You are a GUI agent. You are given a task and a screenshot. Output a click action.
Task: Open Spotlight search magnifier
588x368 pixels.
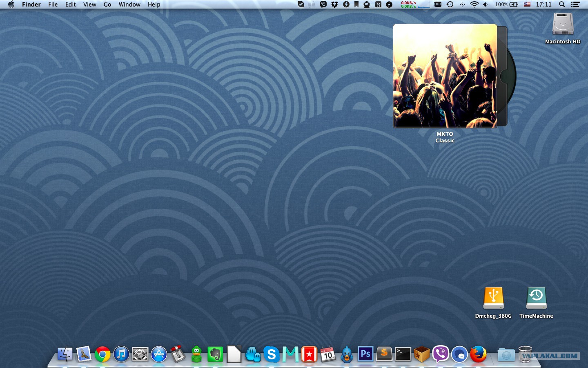click(x=562, y=4)
